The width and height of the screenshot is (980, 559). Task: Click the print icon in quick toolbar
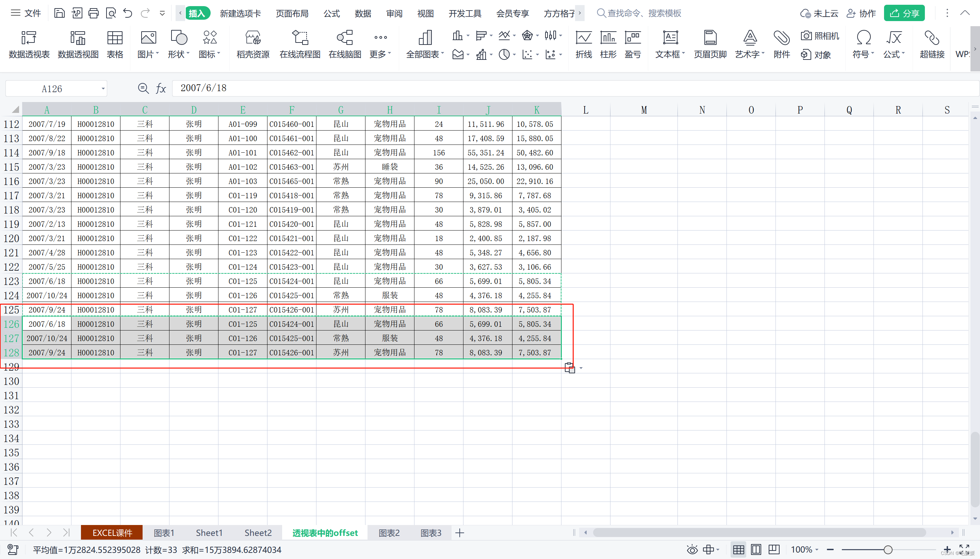[94, 14]
